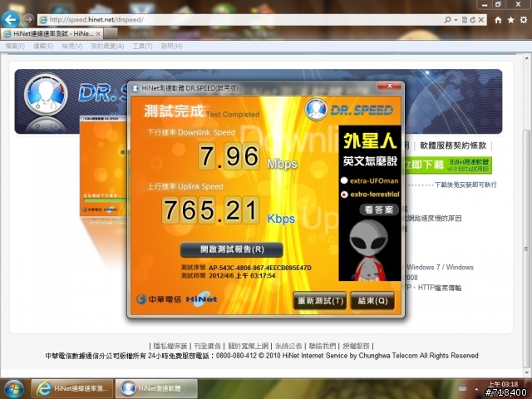Open 刊登廣告 footer link

tap(207, 346)
